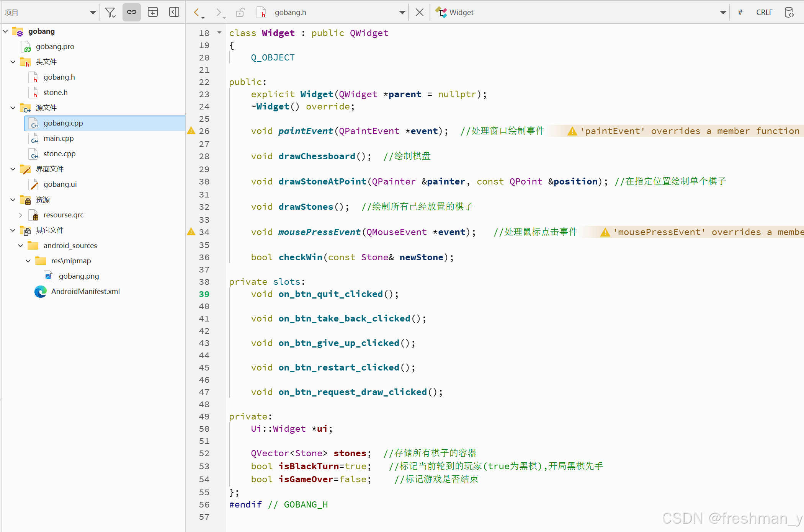Go forward using right arrow icon

point(219,13)
